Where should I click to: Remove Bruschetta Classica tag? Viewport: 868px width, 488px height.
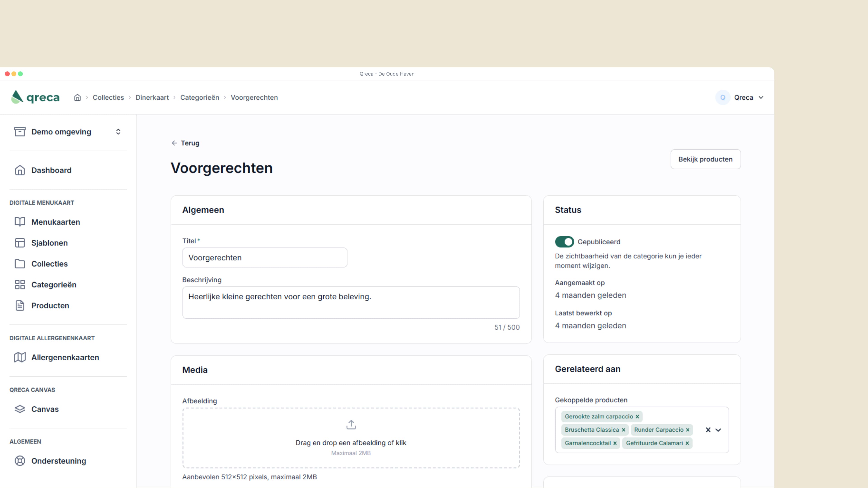pyautogui.click(x=623, y=430)
